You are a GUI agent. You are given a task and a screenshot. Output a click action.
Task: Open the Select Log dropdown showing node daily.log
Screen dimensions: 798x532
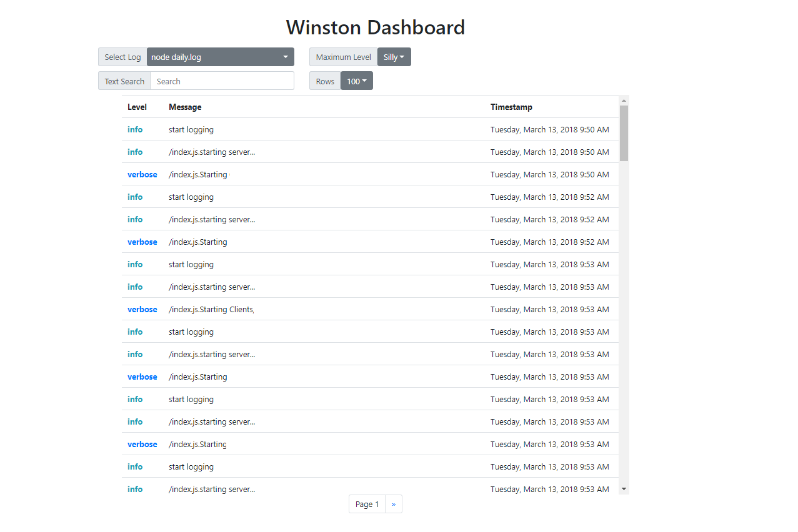[x=221, y=57]
